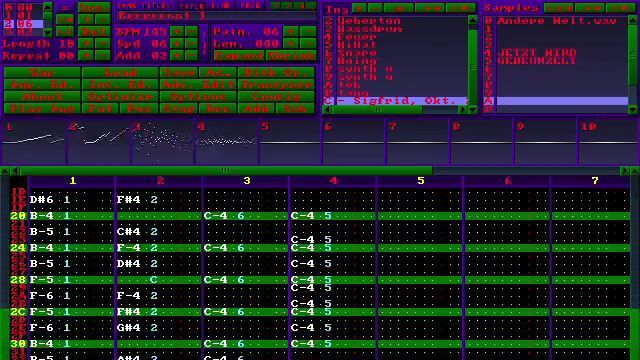Viewport: 640px width, 360px height.
Task: Decrease the Spd value with minus
Action: coord(192,43)
